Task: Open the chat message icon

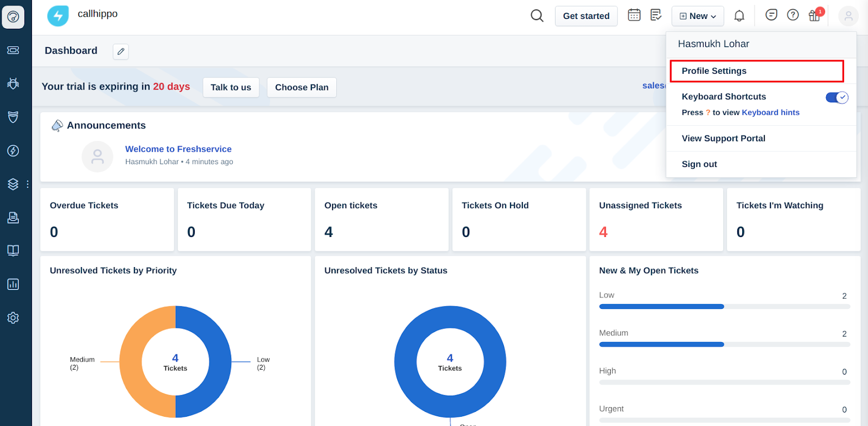Action: click(x=771, y=15)
